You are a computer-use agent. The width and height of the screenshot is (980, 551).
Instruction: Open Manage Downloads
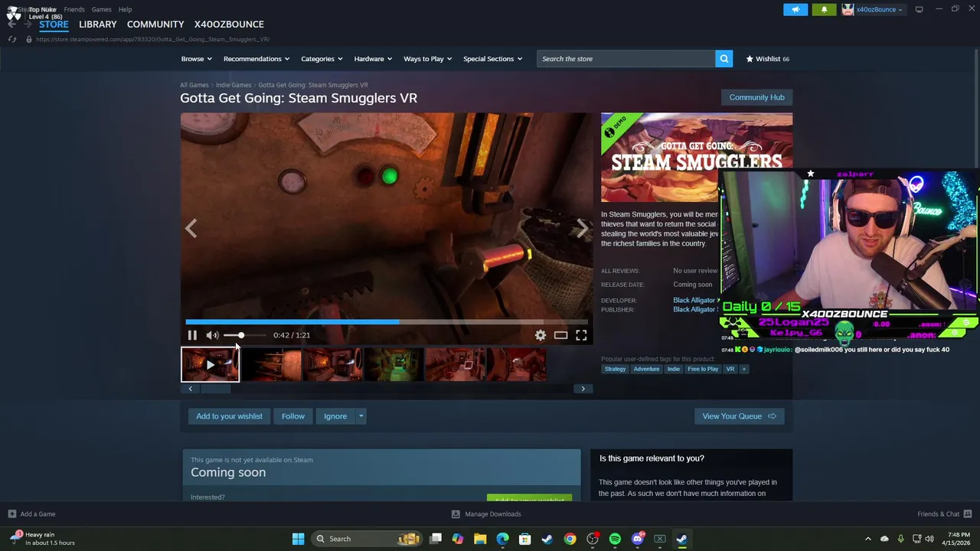(486, 514)
